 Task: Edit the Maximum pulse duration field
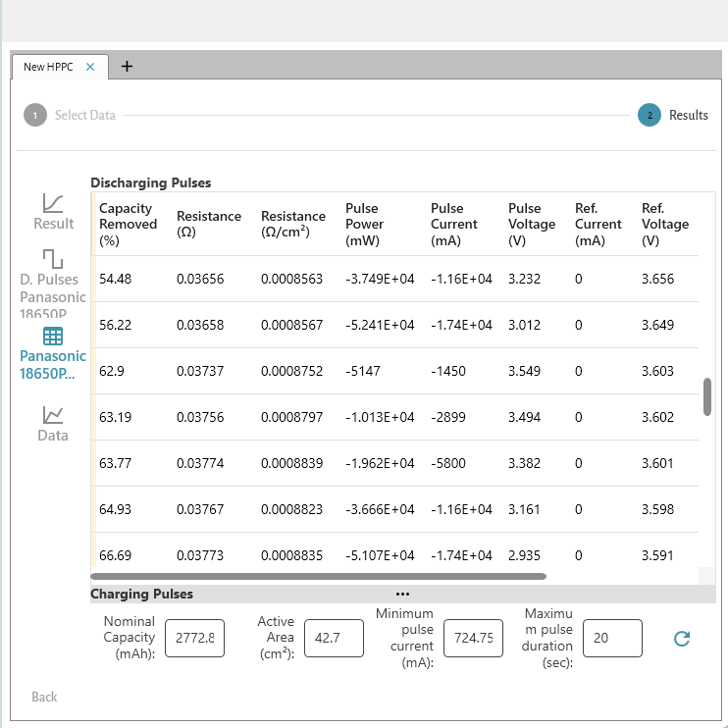tap(612, 638)
